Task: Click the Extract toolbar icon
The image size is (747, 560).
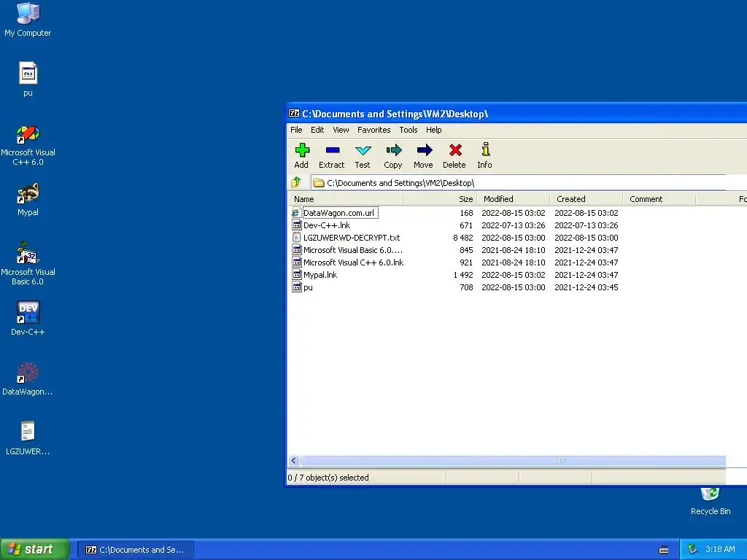Action: coord(332,150)
